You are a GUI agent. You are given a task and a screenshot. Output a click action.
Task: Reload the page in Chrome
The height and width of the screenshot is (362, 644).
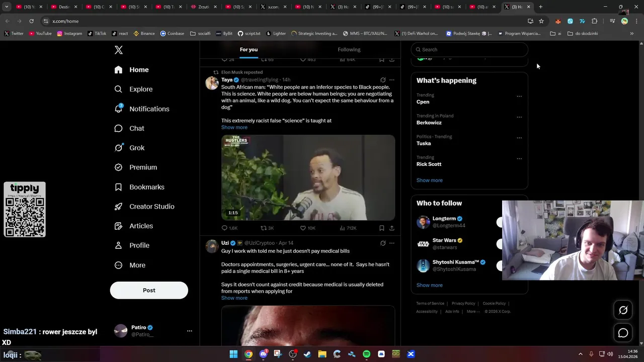coord(31,21)
